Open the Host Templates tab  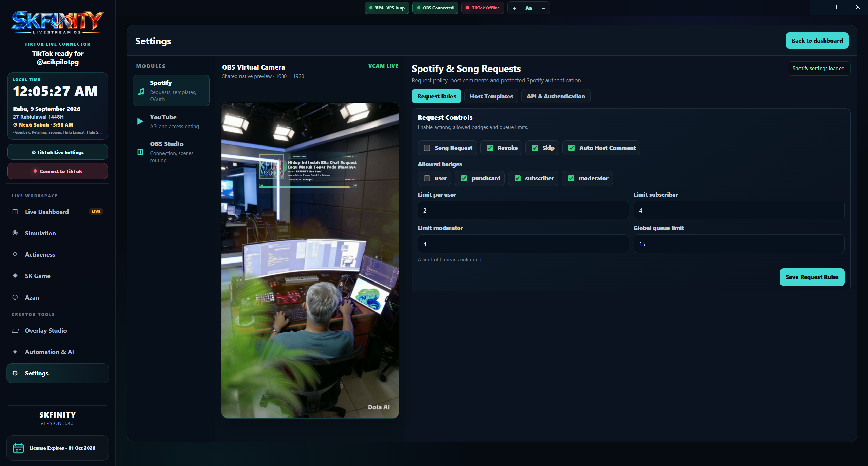point(491,96)
